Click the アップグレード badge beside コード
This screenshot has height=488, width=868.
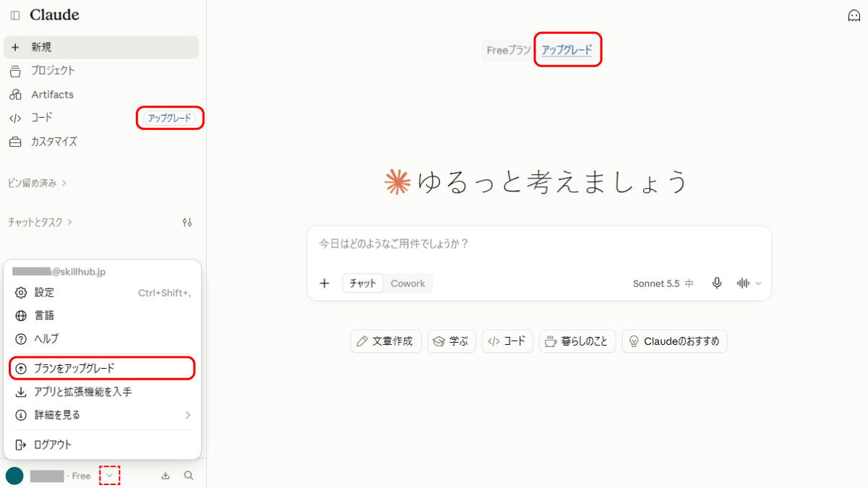click(x=170, y=118)
